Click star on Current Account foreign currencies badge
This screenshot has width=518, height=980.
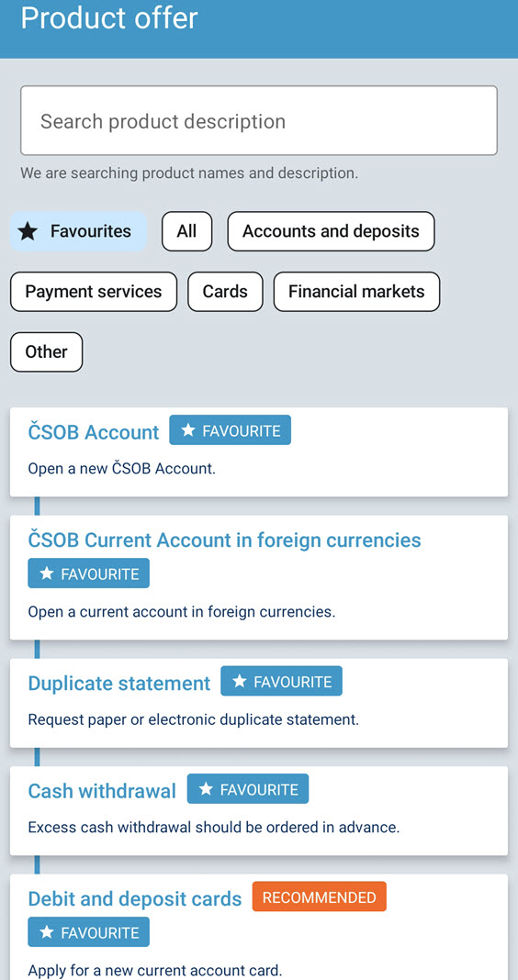point(46,574)
